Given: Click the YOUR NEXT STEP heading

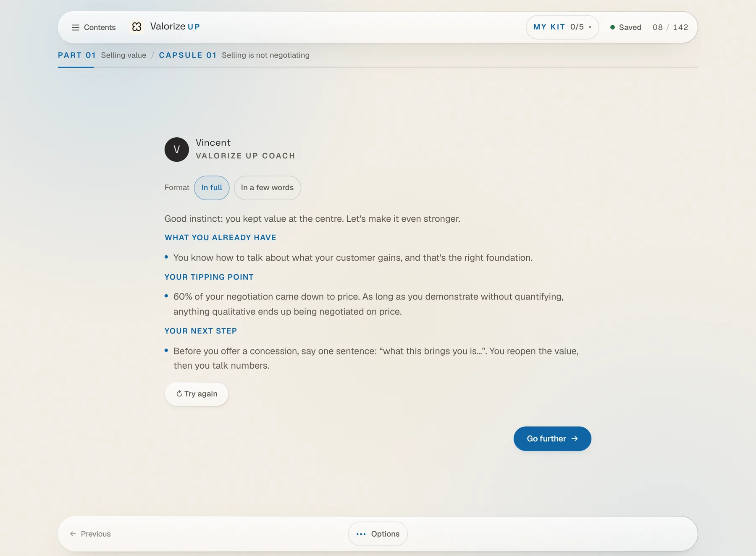Looking at the screenshot, I should click(201, 331).
